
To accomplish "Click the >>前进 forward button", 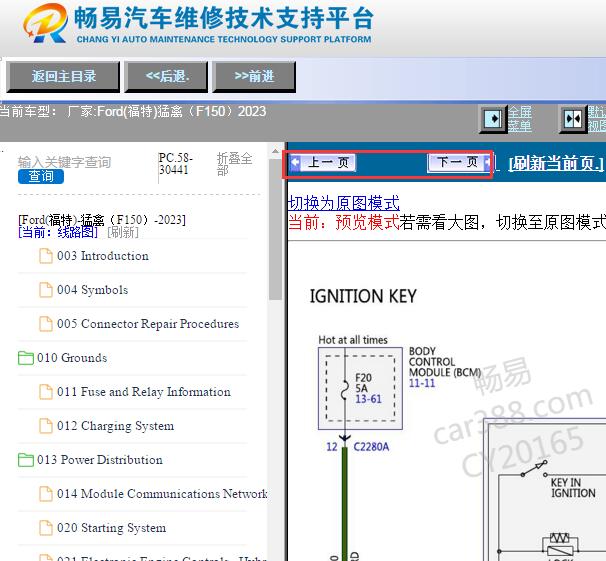I will [x=254, y=76].
